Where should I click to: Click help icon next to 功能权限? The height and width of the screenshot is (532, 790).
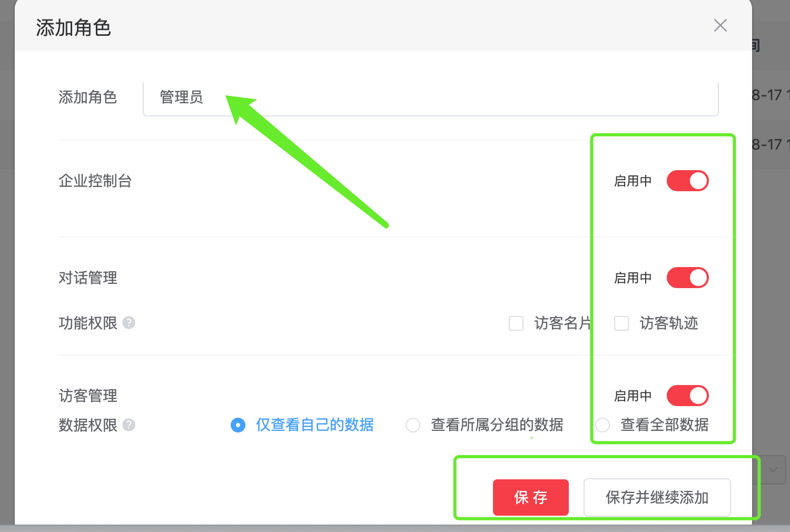click(129, 322)
